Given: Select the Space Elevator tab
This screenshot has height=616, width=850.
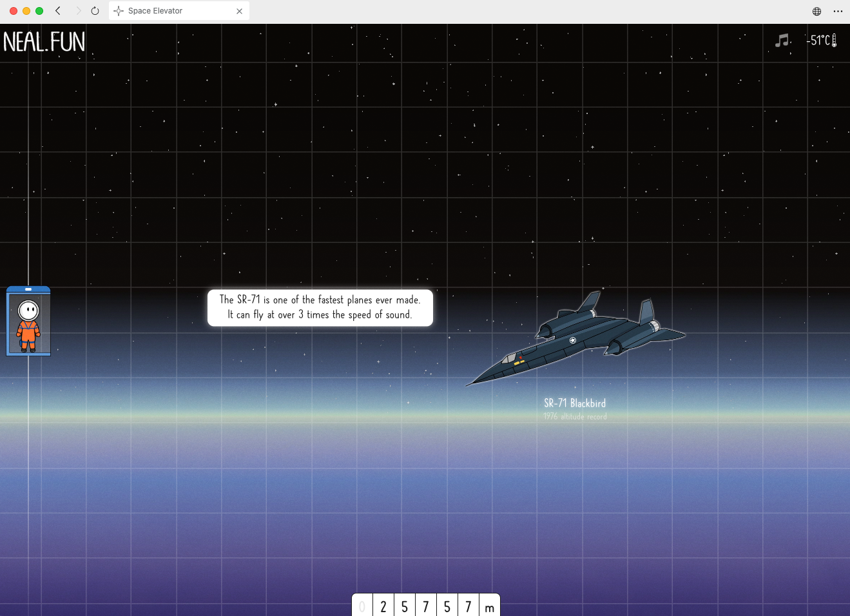Looking at the screenshot, I should pyautogui.click(x=179, y=10).
